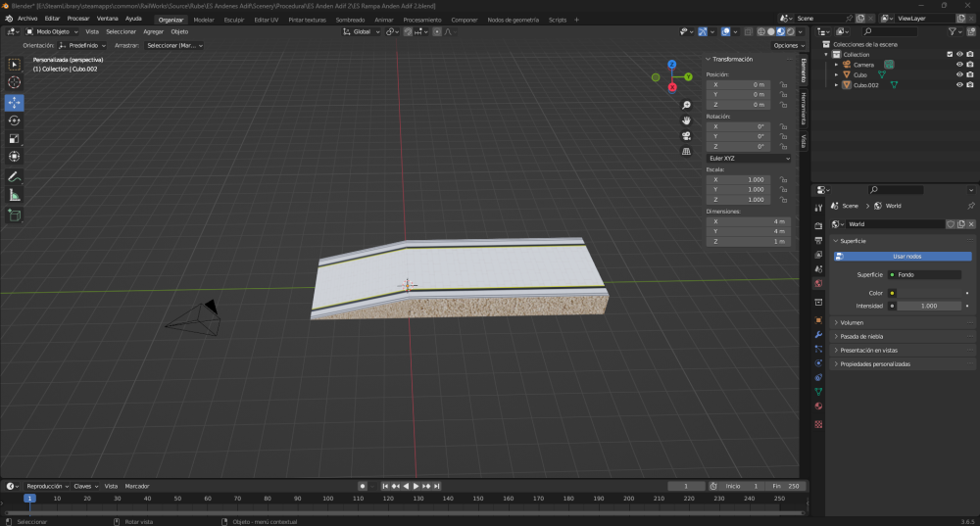Select the Move tool in left toolbar
The width and height of the screenshot is (980, 526).
(15, 102)
